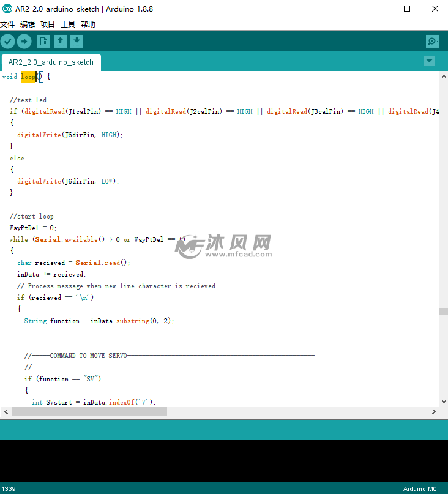Click the Verify sketch checkmark icon
This screenshot has height=494, width=448.
[7, 41]
